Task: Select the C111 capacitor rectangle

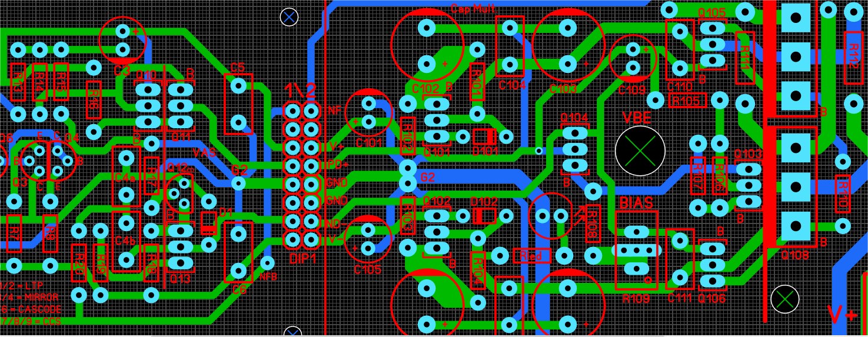Action: coord(680,259)
